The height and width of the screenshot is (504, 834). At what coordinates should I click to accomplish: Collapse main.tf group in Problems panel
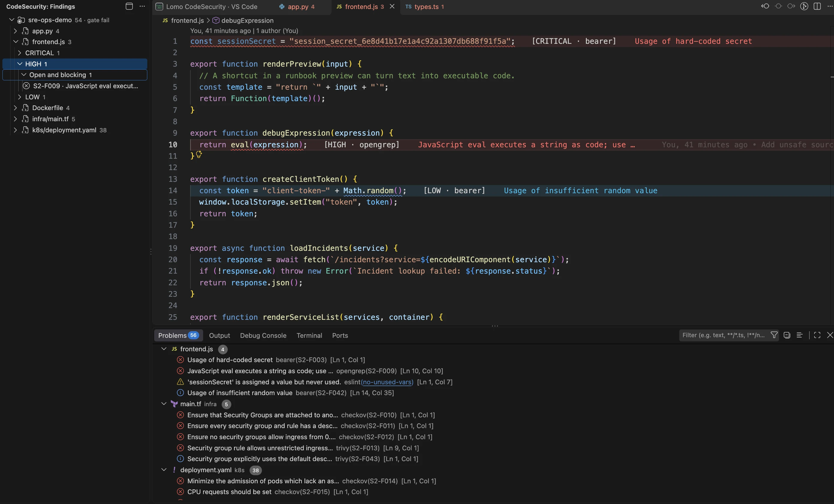164,403
